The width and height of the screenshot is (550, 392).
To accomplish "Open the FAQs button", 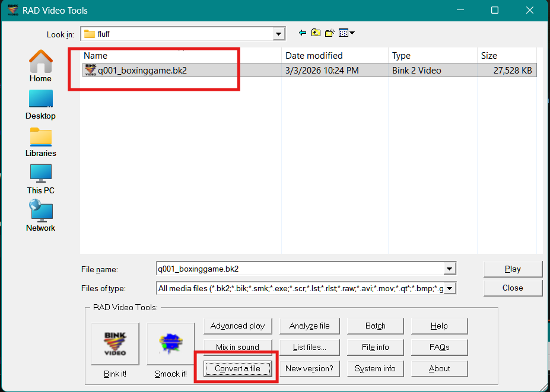I will pos(439,347).
